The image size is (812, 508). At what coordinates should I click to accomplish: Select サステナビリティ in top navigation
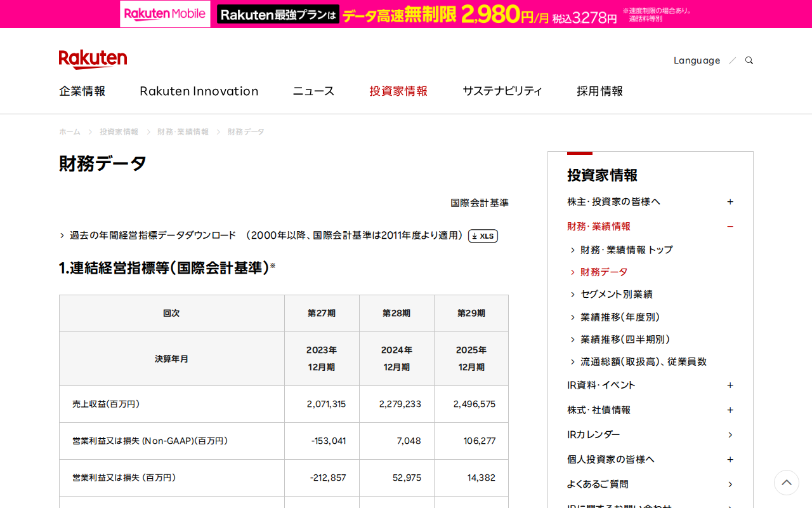(502, 91)
